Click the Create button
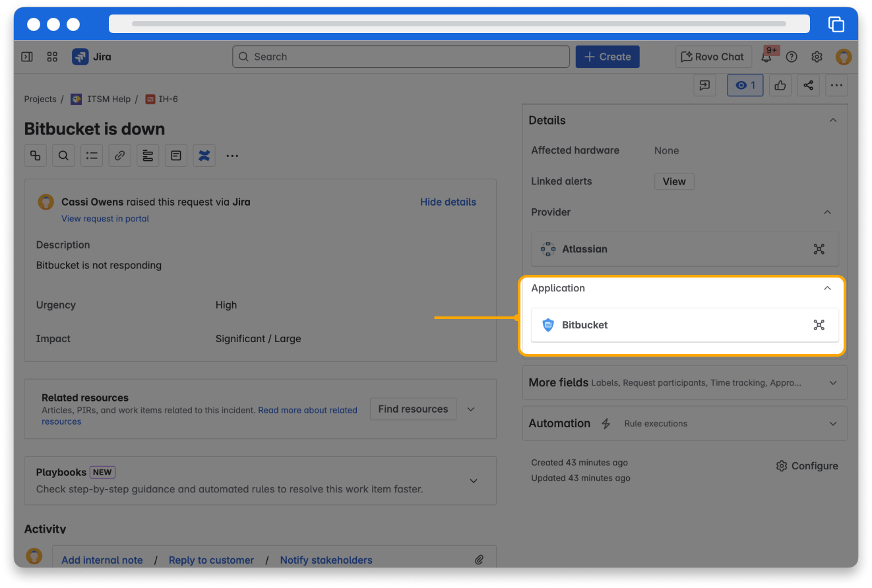The width and height of the screenshot is (872, 588). pos(607,57)
